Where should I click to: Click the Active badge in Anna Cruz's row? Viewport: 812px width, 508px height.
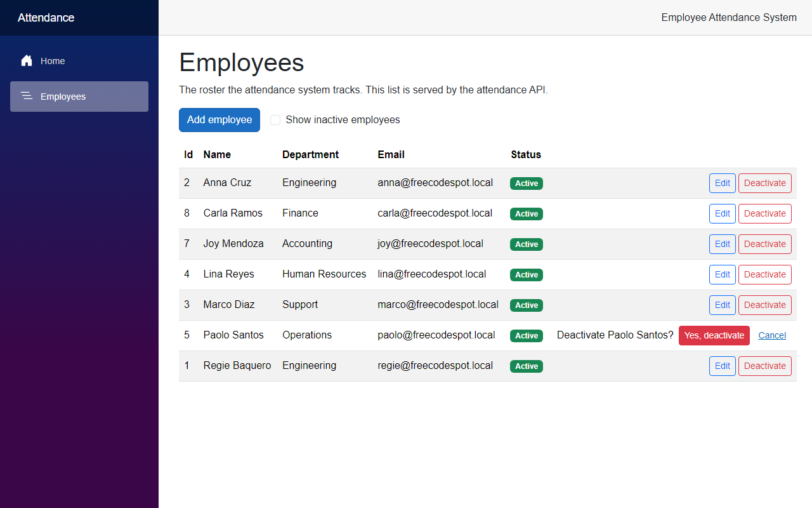click(527, 184)
